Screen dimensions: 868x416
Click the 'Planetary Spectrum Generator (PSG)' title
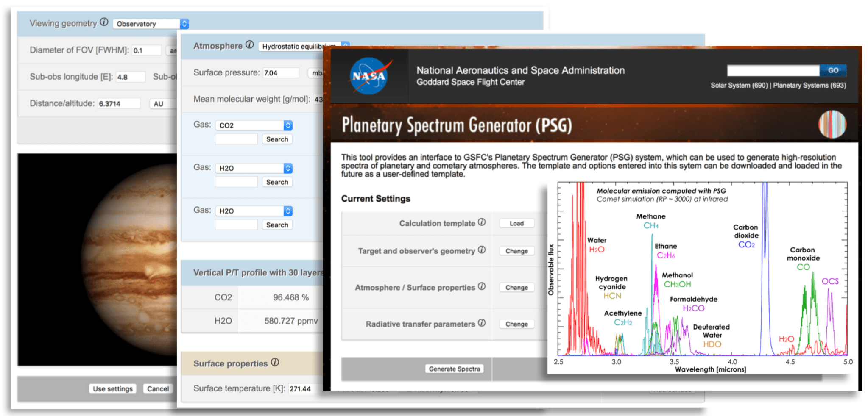pyautogui.click(x=457, y=126)
